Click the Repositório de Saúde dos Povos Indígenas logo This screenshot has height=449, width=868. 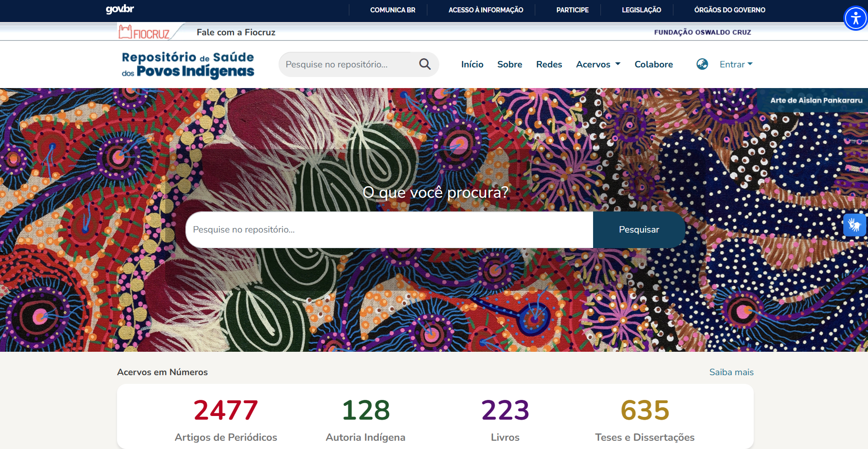click(188, 65)
